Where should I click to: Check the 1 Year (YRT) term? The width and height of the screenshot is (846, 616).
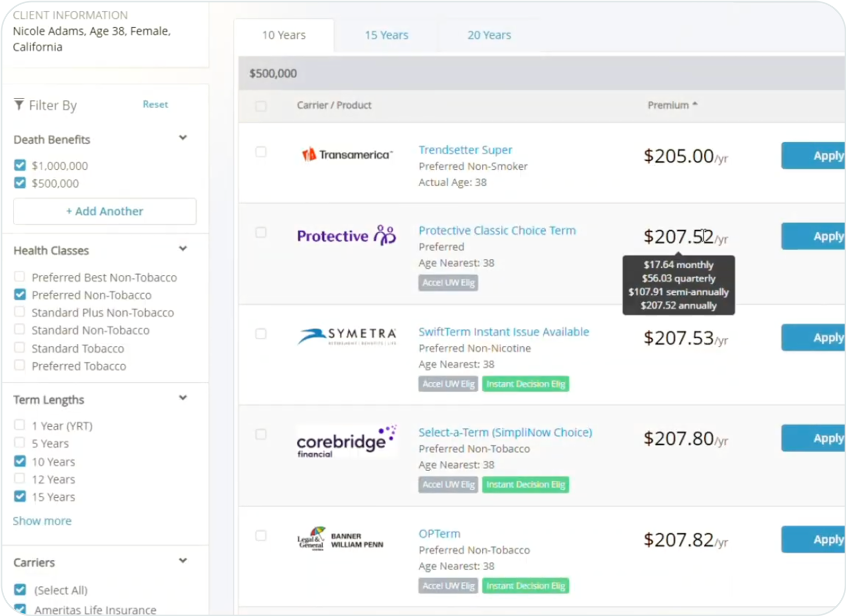tap(19, 425)
